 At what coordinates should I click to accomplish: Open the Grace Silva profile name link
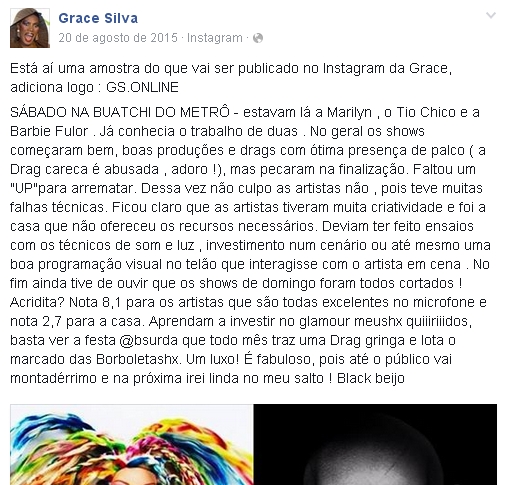click(x=98, y=18)
